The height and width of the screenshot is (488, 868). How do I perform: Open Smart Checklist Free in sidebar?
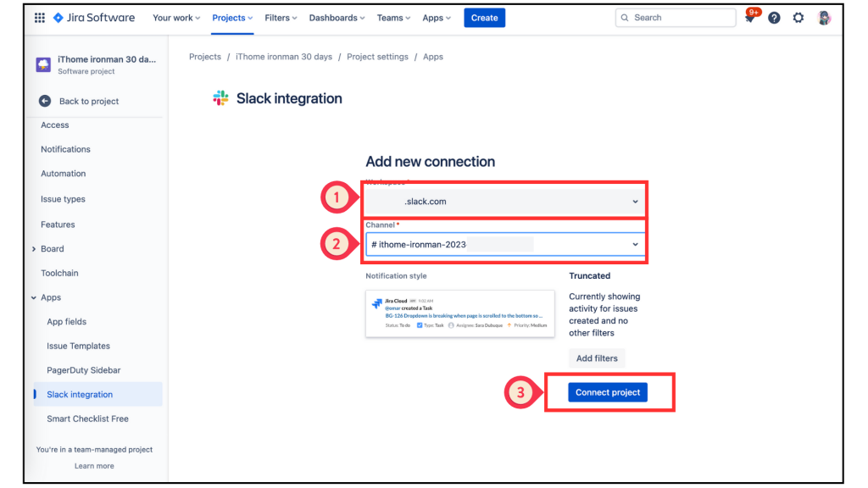(x=87, y=419)
